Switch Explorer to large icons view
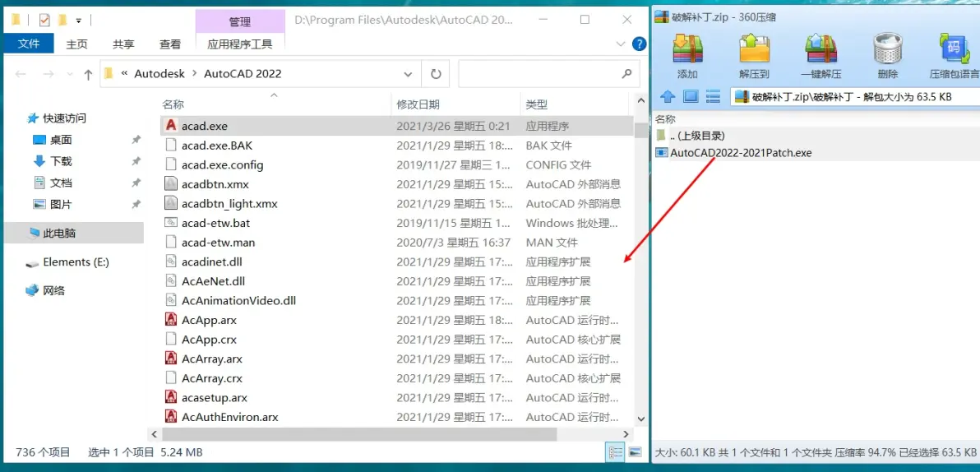Image resolution: width=980 pixels, height=472 pixels. point(635,452)
